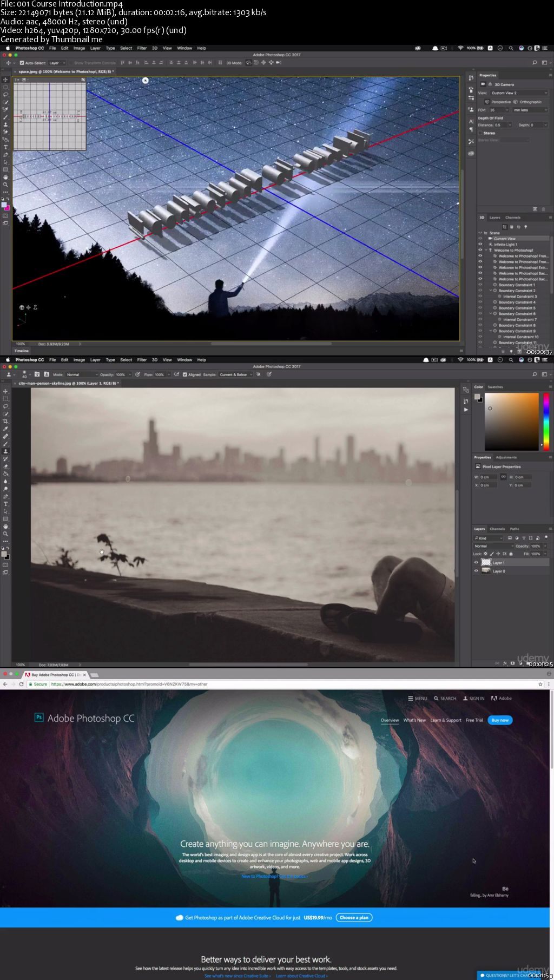Viewport: 554px width, 980px height.
Task: Open the Free Trial link
Action: point(474,720)
